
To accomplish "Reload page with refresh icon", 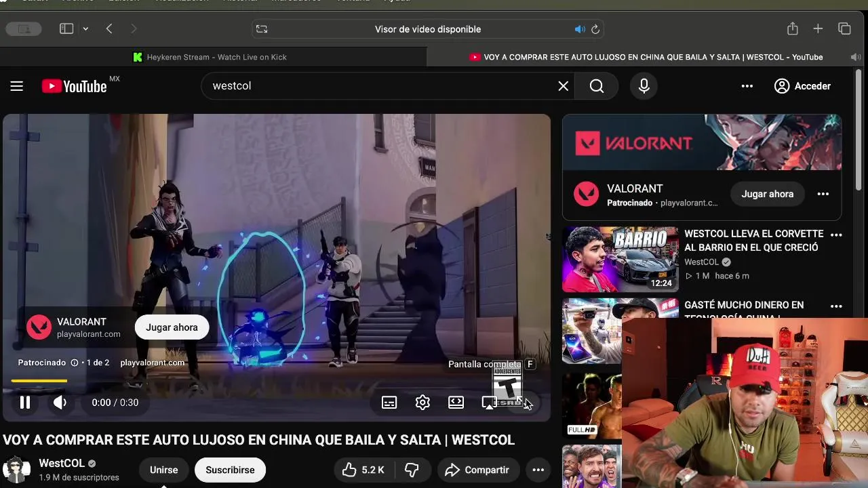I will [x=595, y=29].
